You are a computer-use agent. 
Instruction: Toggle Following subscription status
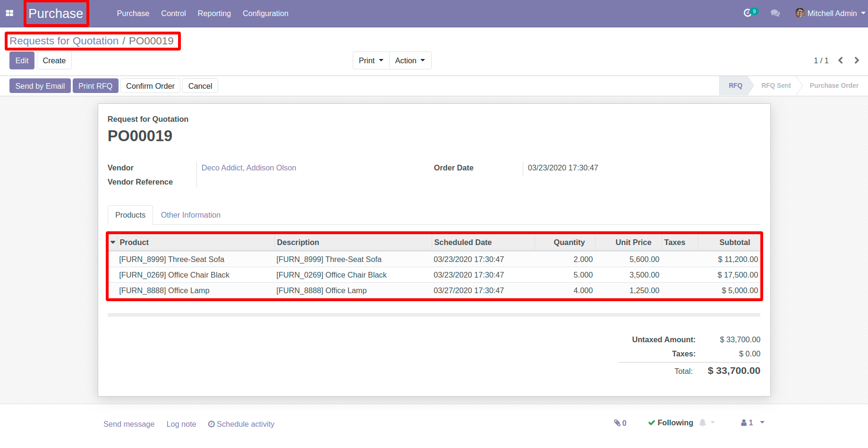point(671,423)
